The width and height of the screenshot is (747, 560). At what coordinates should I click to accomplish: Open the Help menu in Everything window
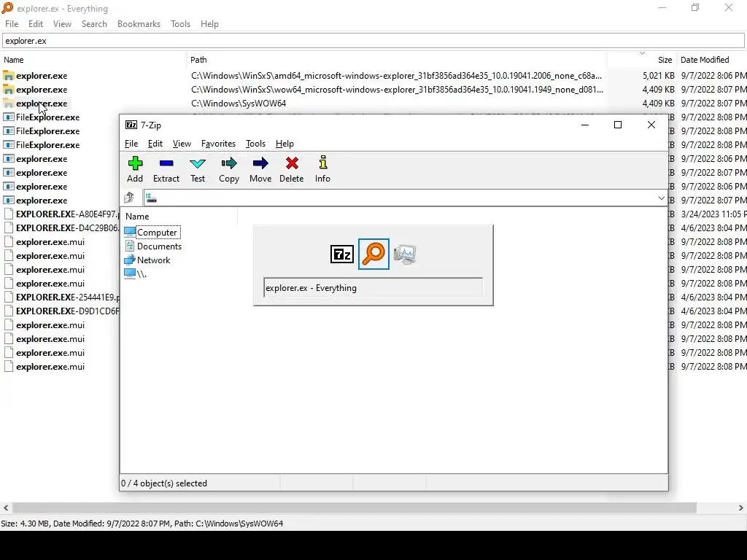pyautogui.click(x=209, y=24)
